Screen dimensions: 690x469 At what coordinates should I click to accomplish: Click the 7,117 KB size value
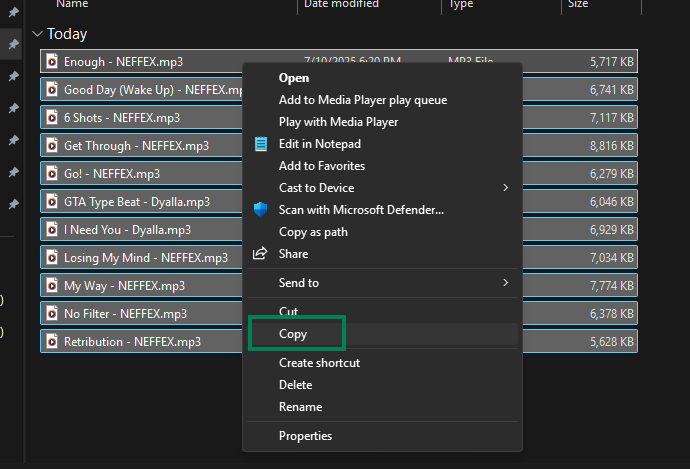[612, 118]
